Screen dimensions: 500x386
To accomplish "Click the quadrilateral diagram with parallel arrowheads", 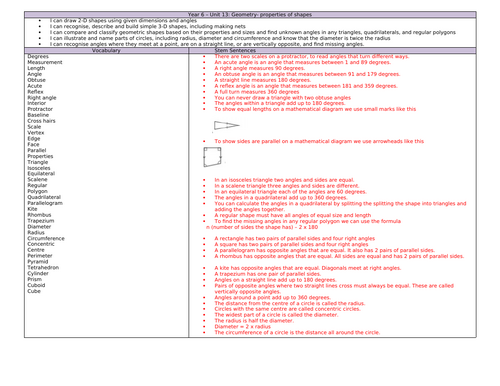I will point(212,157).
